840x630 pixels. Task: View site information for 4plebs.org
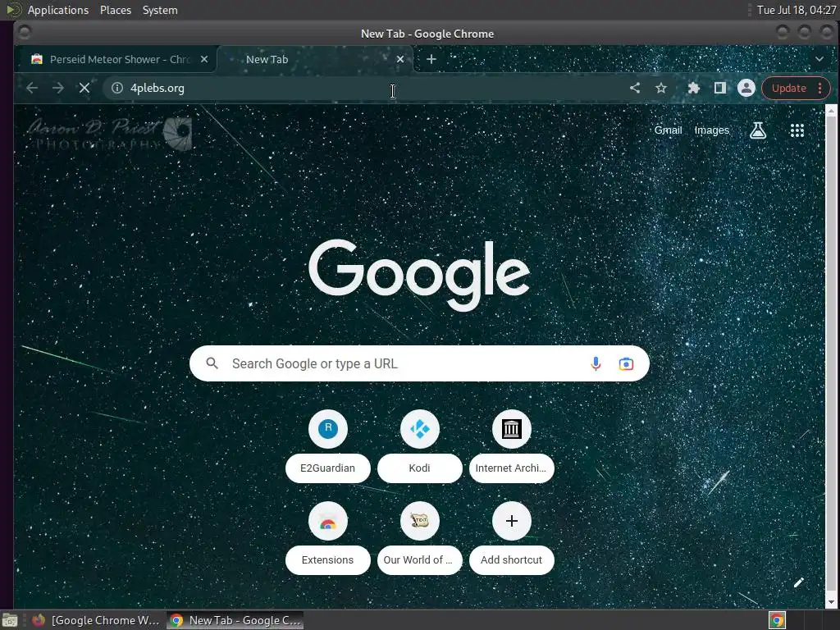tap(116, 88)
